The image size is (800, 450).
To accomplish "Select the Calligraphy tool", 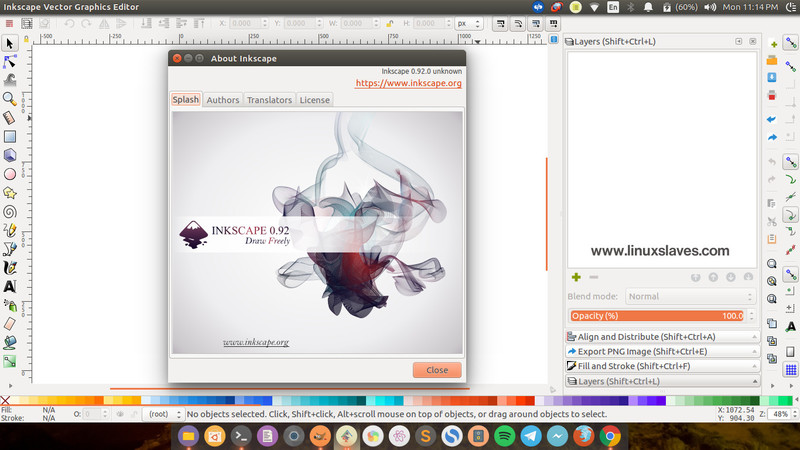I will pyautogui.click(x=10, y=268).
